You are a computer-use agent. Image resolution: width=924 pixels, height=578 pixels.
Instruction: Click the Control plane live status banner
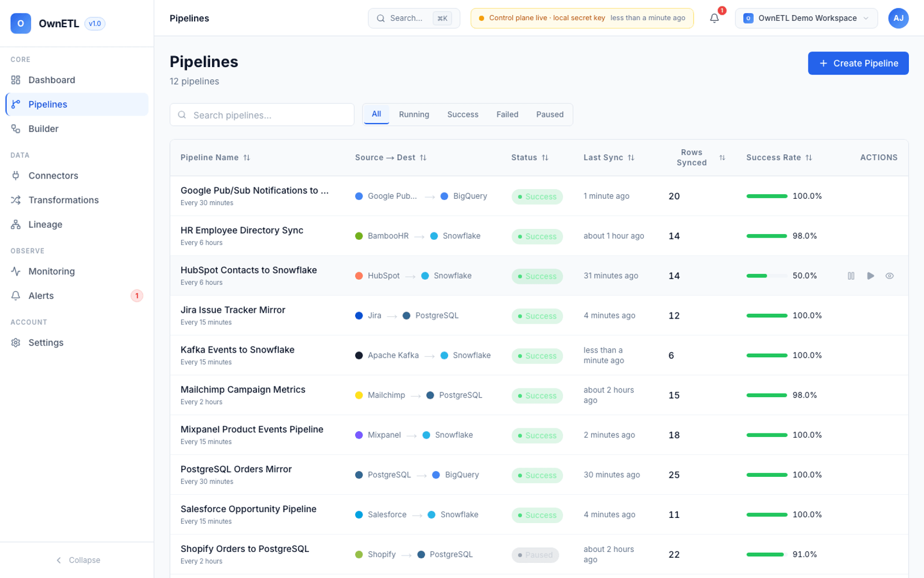pyautogui.click(x=582, y=18)
